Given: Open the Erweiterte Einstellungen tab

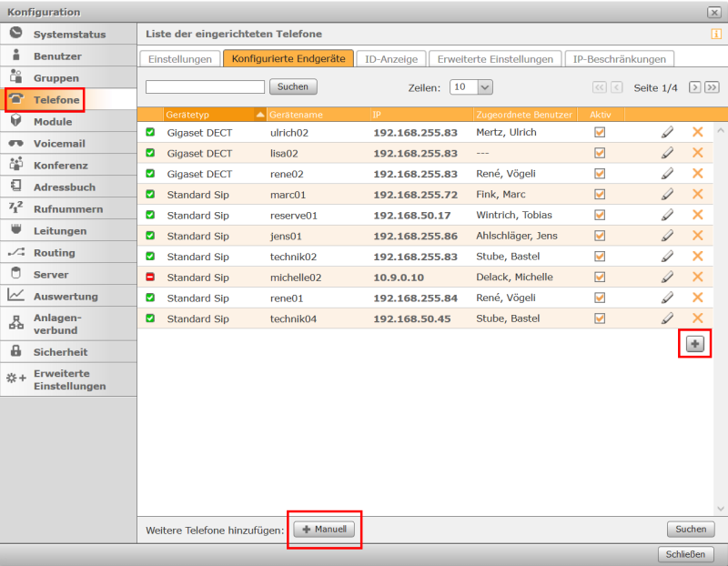Looking at the screenshot, I should pos(494,59).
